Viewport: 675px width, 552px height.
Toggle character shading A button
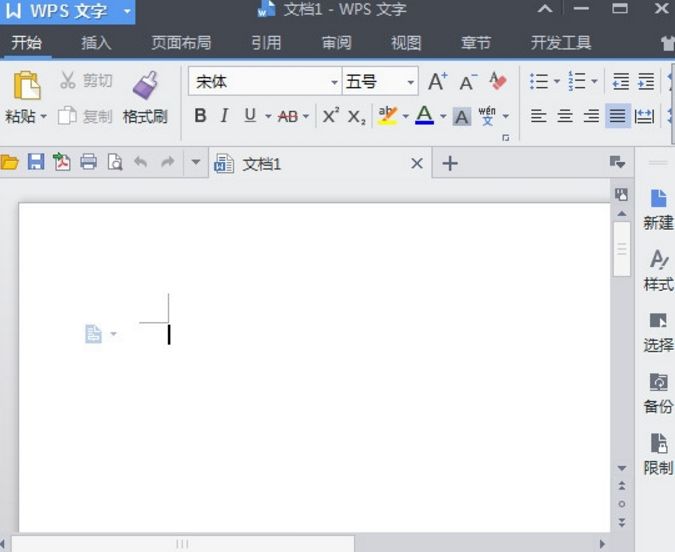click(461, 116)
